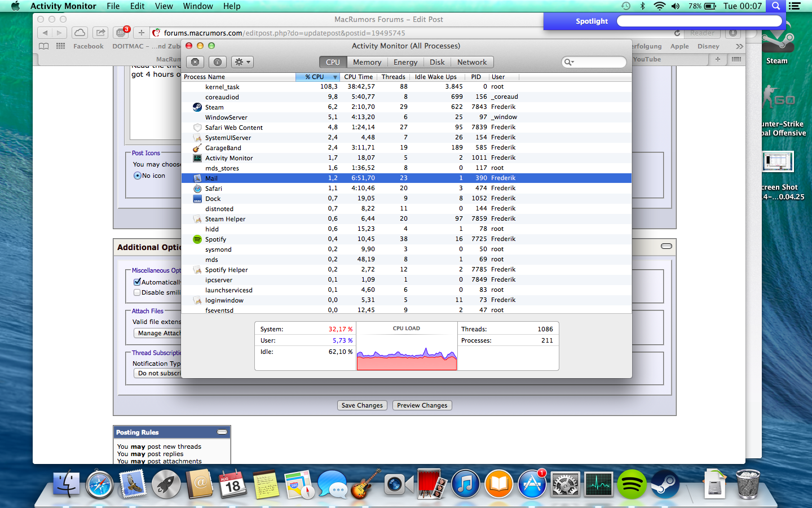The width and height of the screenshot is (812, 508).
Task: Sort by the % CPU column header
Action: tap(317, 77)
